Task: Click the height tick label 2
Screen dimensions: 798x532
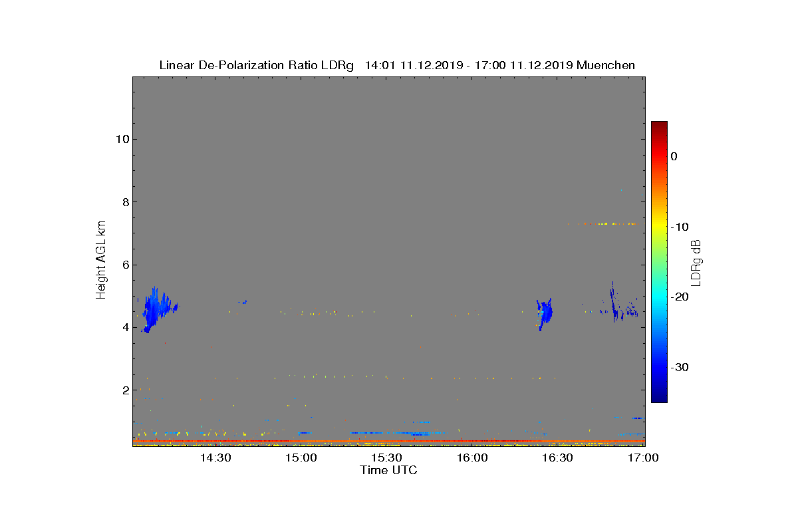Action: pyautogui.click(x=124, y=390)
